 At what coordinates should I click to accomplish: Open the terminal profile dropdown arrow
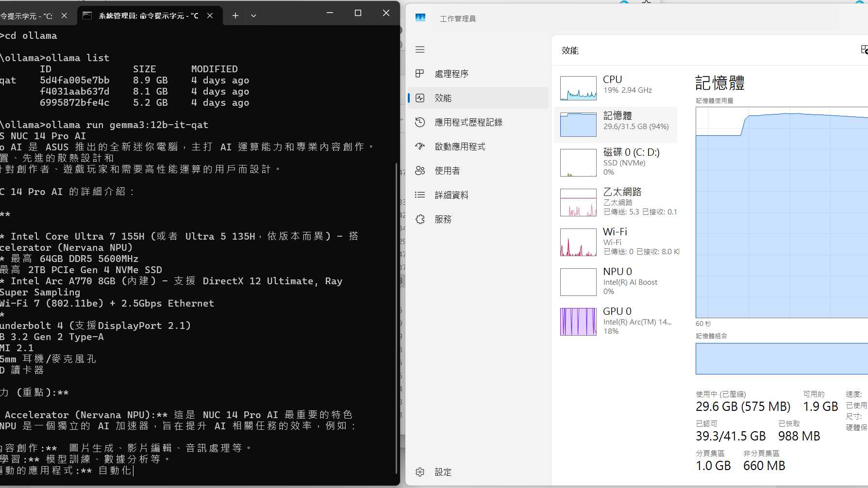click(253, 16)
